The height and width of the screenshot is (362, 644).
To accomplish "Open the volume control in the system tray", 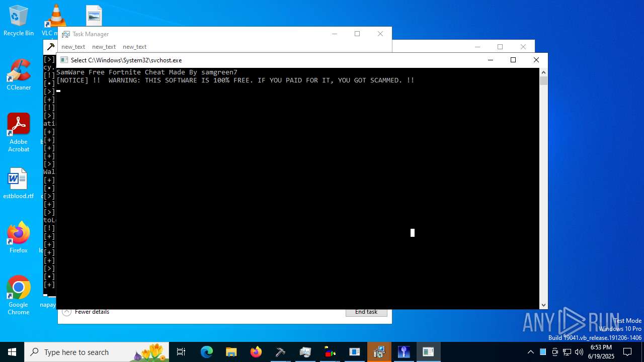I will point(579,352).
